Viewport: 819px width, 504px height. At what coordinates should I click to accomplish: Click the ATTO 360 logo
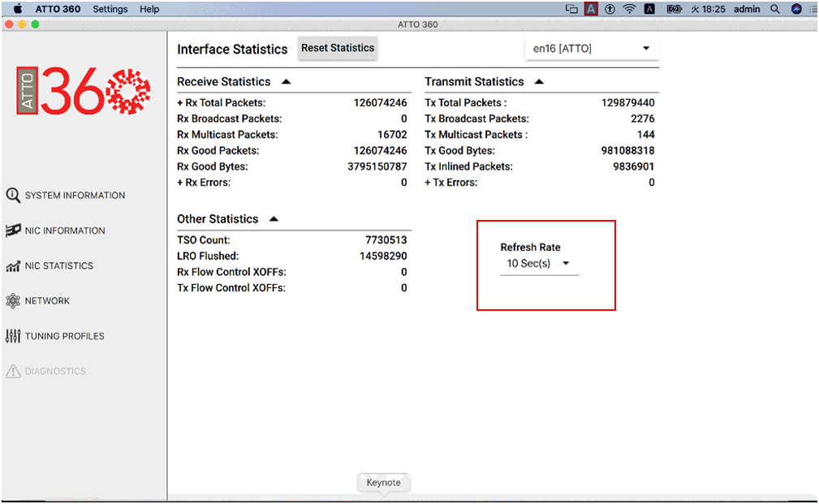[84, 92]
